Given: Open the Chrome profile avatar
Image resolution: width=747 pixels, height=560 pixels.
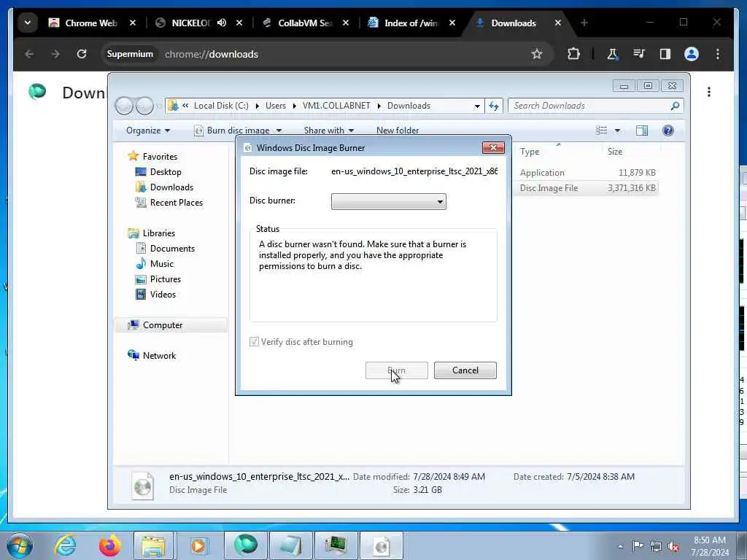Looking at the screenshot, I should tap(692, 54).
